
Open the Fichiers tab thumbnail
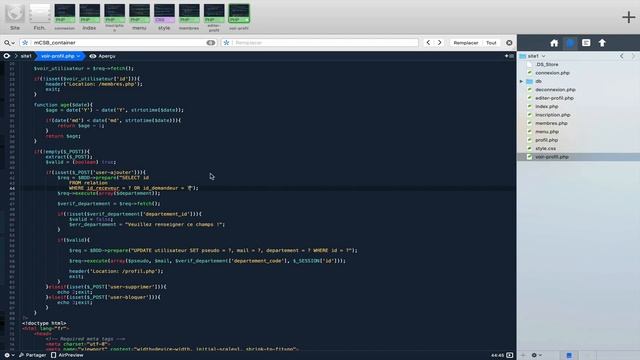tap(40, 17)
